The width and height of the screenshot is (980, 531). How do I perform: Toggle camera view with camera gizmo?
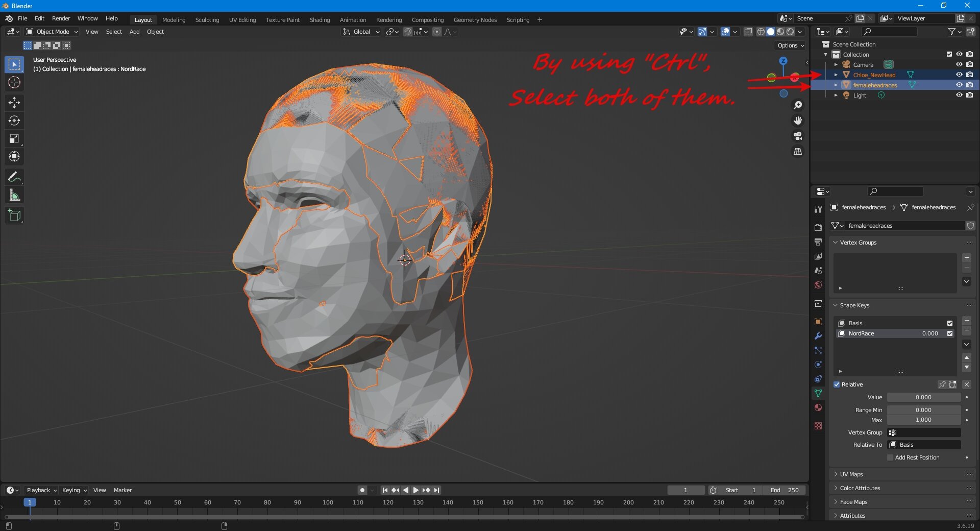click(x=798, y=136)
